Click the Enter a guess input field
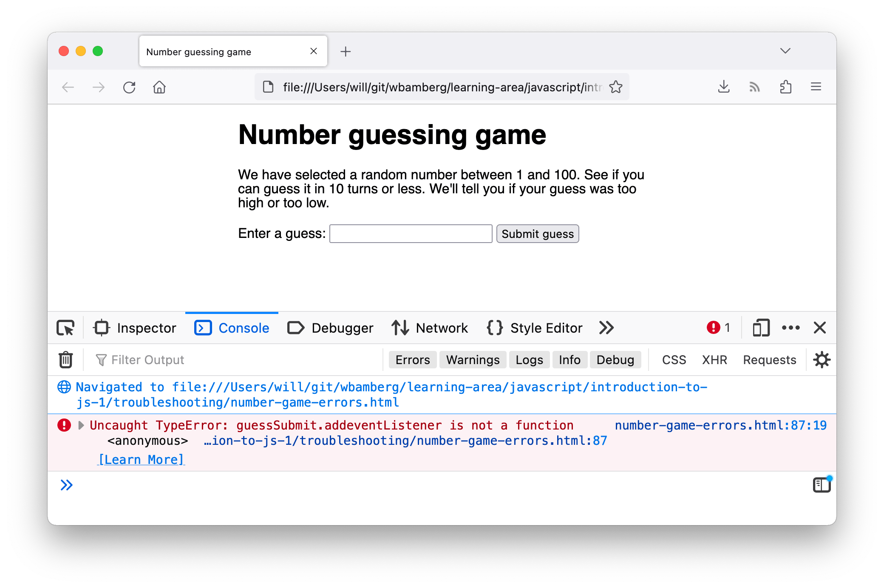The image size is (884, 588). pyautogui.click(x=411, y=234)
